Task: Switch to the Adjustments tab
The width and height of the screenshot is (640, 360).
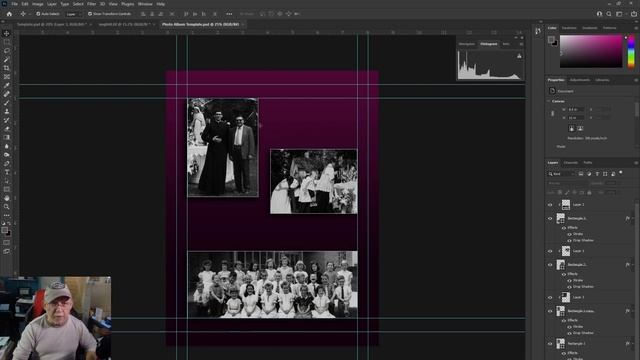Action: coord(580,80)
